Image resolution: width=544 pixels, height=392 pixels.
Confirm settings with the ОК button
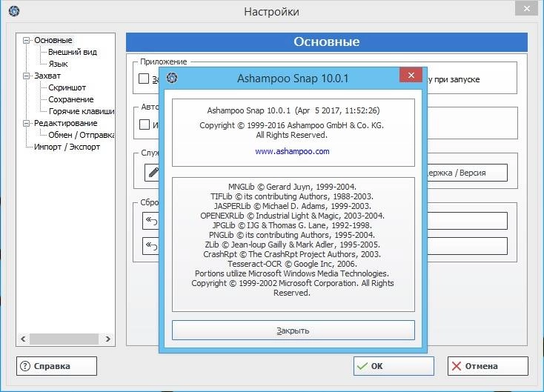(394, 366)
